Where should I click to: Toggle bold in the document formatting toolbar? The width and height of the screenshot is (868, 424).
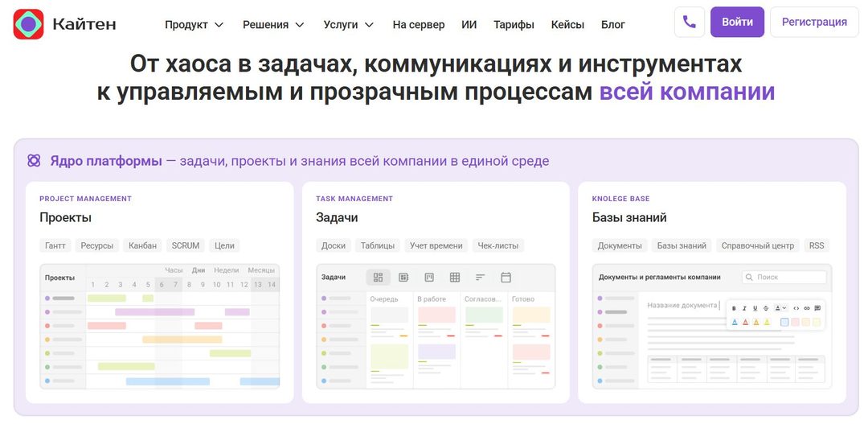click(x=734, y=308)
